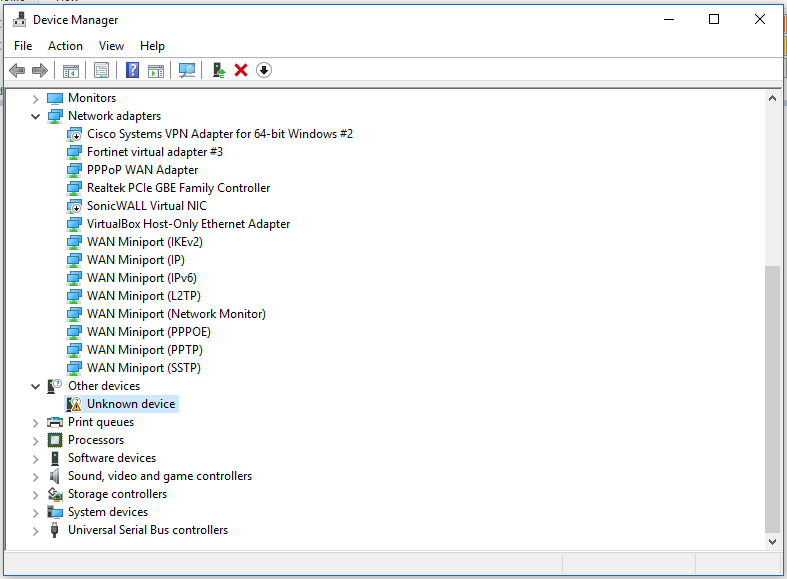Click the Monitors category icon

click(x=55, y=98)
